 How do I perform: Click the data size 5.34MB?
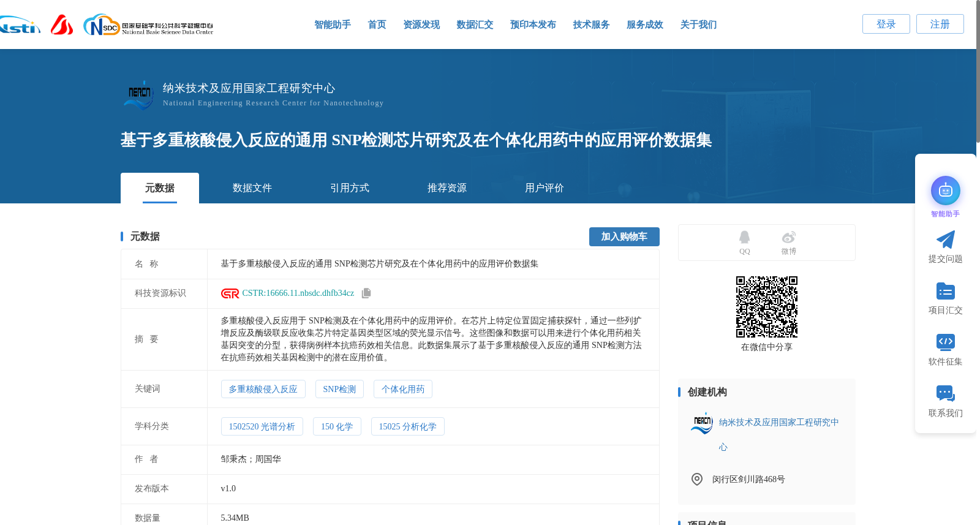point(235,518)
